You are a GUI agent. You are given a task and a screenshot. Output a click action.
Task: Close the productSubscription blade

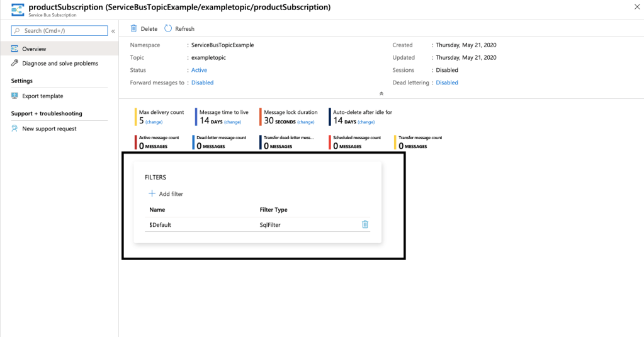tap(633, 7)
